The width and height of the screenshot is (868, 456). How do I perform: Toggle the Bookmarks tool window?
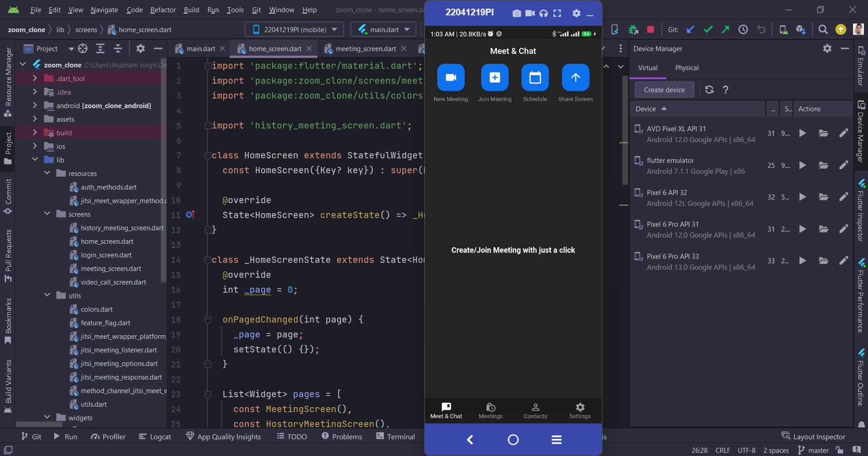coord(8,321)
